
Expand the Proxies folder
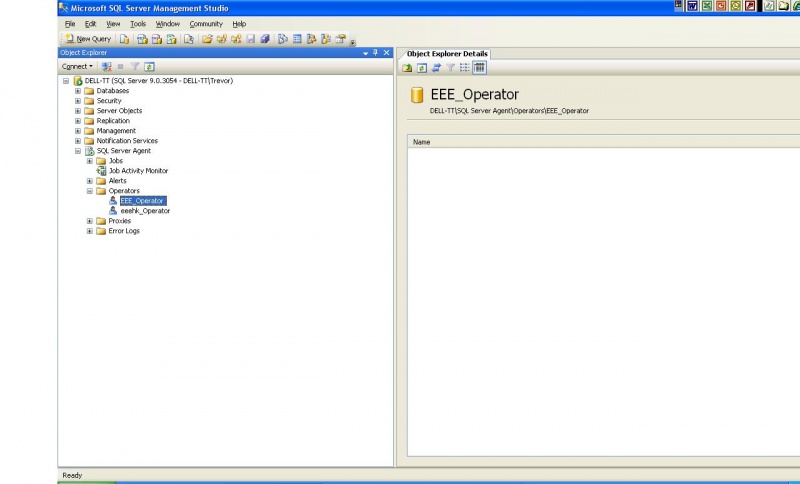coord(90,221)
